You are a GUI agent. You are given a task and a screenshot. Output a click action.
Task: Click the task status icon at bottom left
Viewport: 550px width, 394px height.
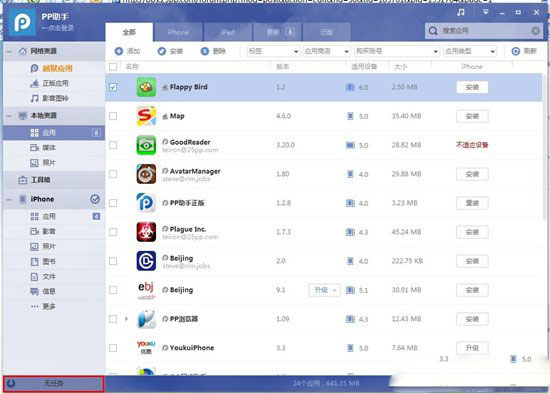coord(11,383)
